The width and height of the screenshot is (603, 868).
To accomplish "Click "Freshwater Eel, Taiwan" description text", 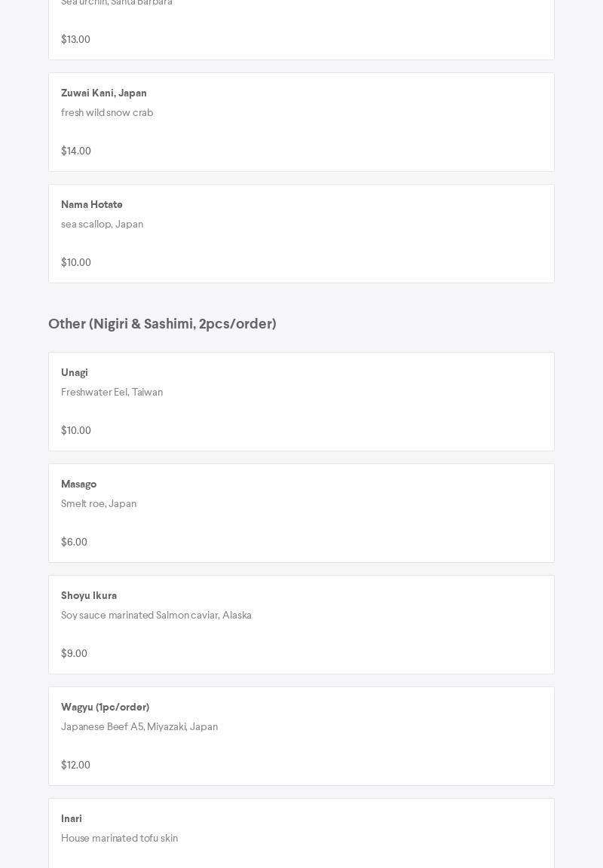I will click(x=112, y=393).
